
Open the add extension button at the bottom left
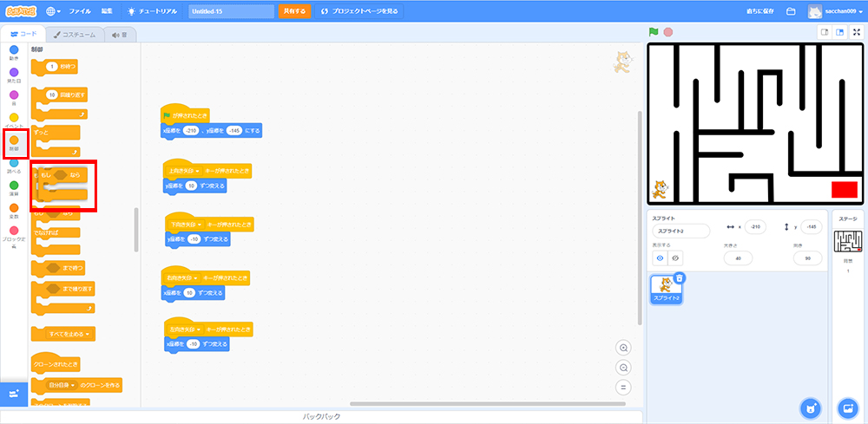13,394
